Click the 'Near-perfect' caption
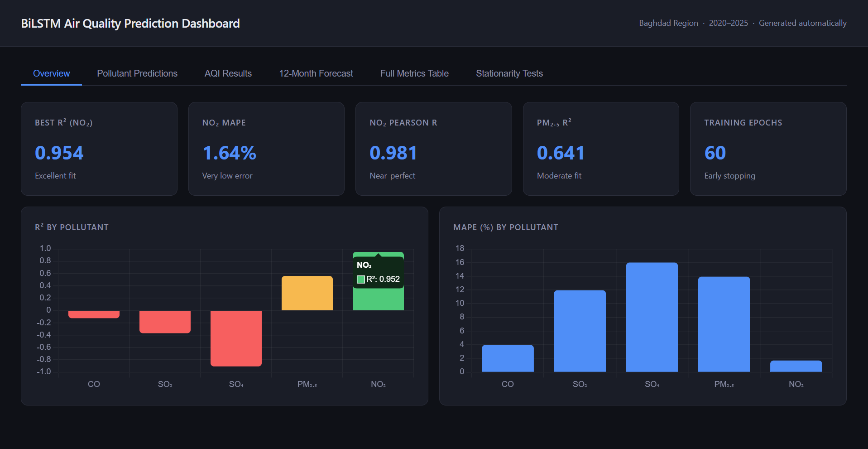Viewport: 868px width, 449px height. [x=392, y=176]
